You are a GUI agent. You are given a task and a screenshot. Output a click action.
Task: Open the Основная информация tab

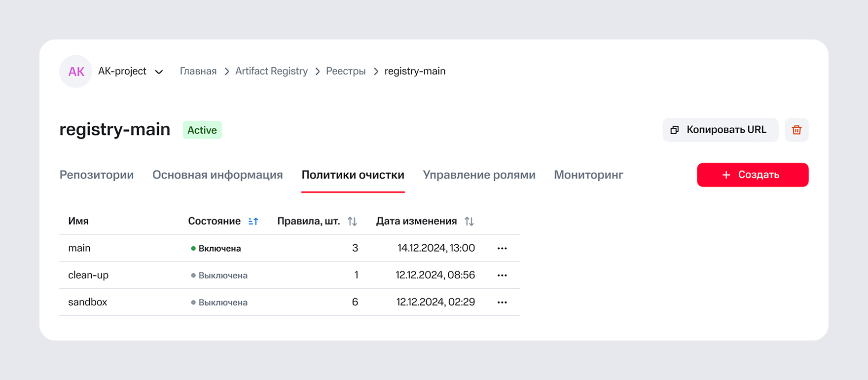[x=217, y=175]
